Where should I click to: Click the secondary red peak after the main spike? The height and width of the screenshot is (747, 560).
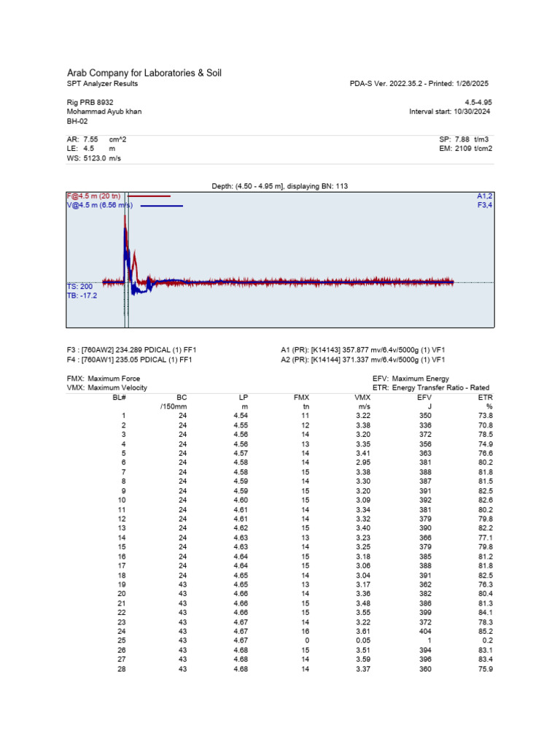click(x=135, y=260)
